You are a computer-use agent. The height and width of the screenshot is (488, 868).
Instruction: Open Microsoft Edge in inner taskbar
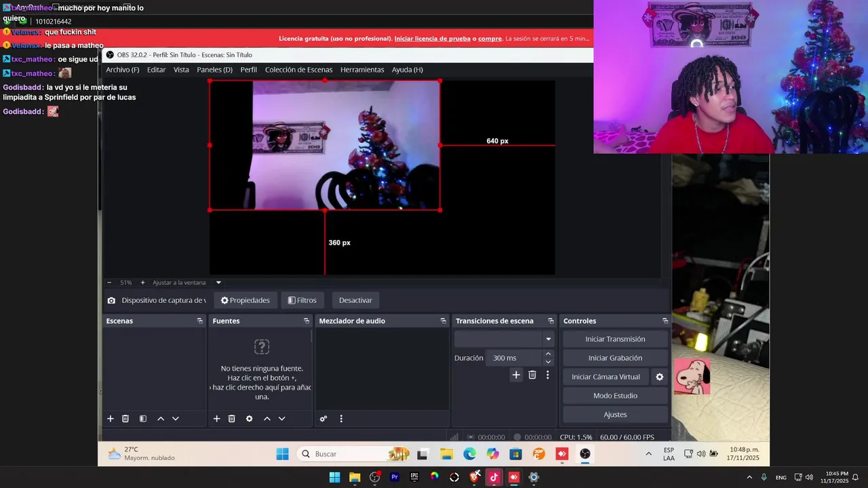(469, 454)
